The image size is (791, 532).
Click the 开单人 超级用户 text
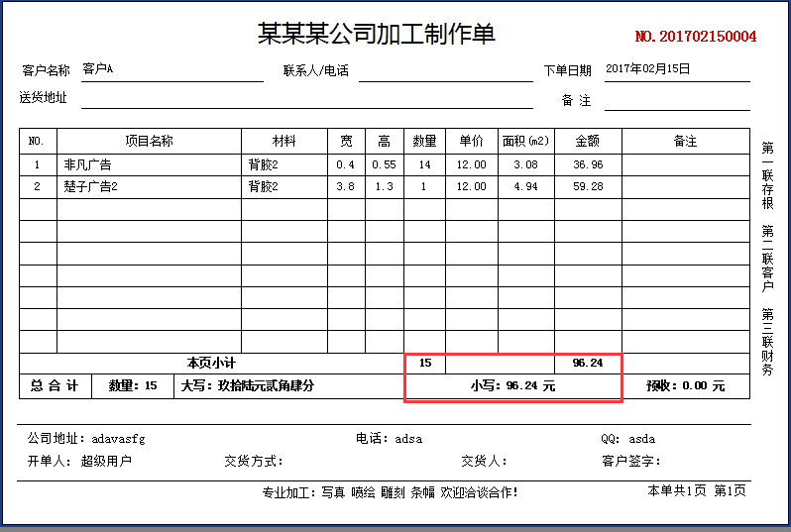point(79,461)
